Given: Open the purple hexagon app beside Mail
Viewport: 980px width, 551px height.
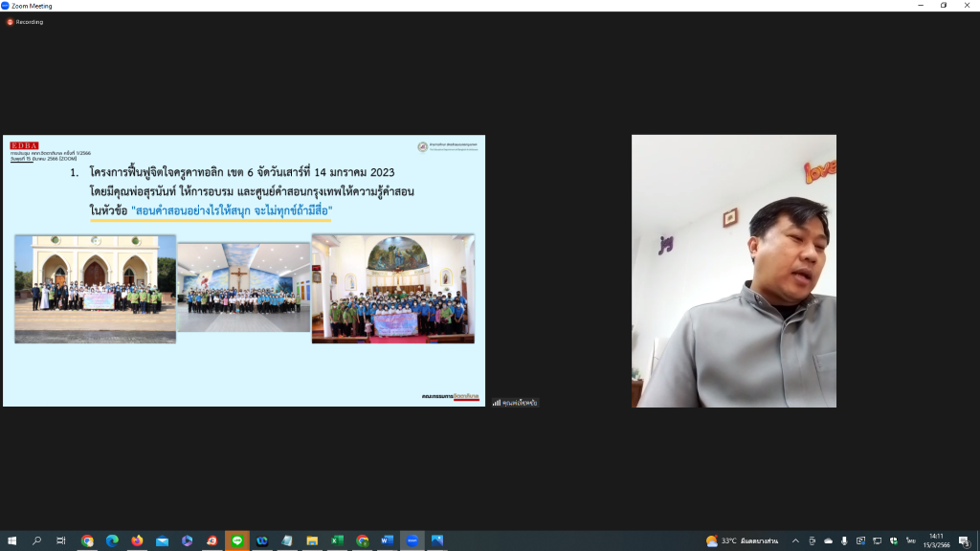Looking at the screenshot, I should pos(188,541).
